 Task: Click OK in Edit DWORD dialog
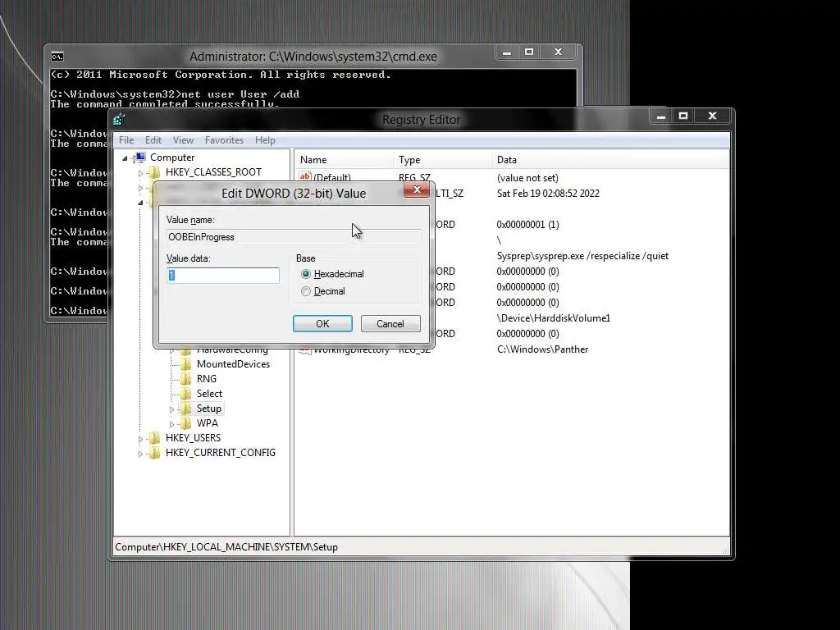point(322,323)
